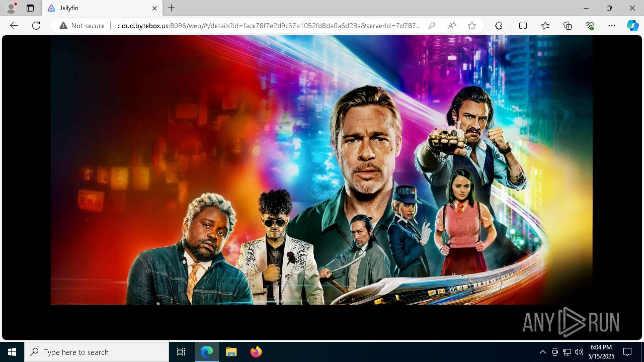The height and width of the screenshot is (362, 644).
Task: Open the clock showing 6:04 PM
Action: pos(601,352)
